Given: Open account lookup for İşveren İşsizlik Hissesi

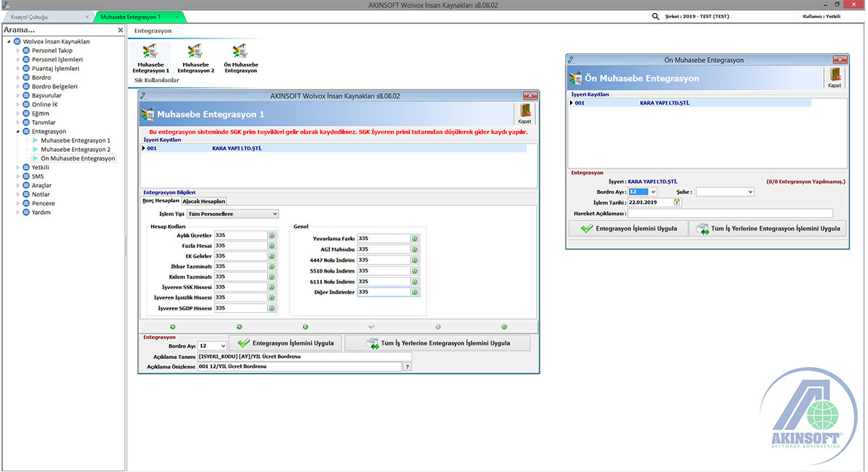Looking at the screenshot, I should pyautogui.click(x=271, y=297).
